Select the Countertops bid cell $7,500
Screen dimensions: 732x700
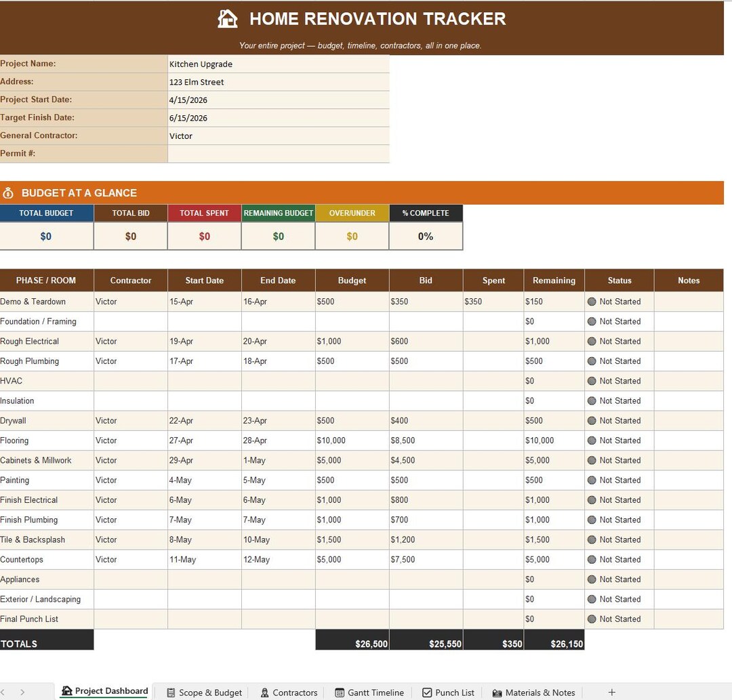point(426,560)
